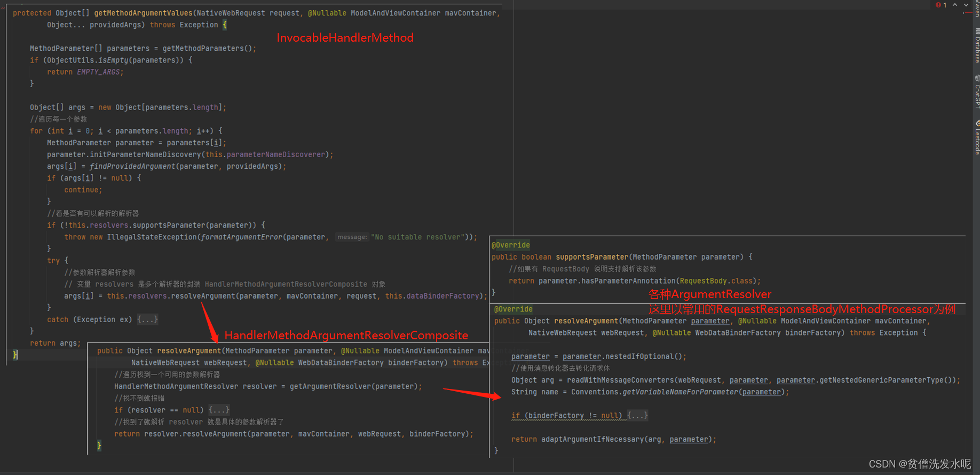
Task: Click the getMethodParameters() call
Action: 207,48
